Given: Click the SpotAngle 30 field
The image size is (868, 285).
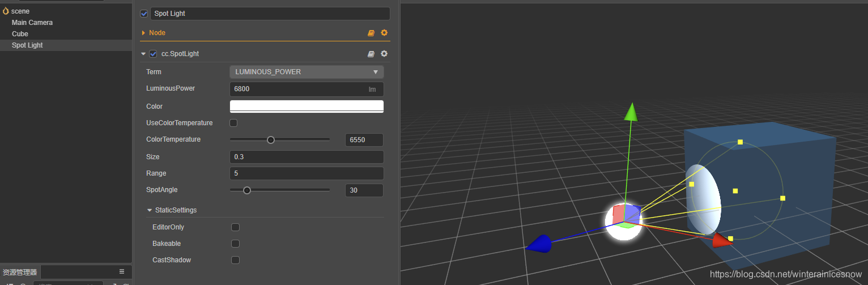Looking at the screenshot, I should pyautogui.click(x=364, y=190).
